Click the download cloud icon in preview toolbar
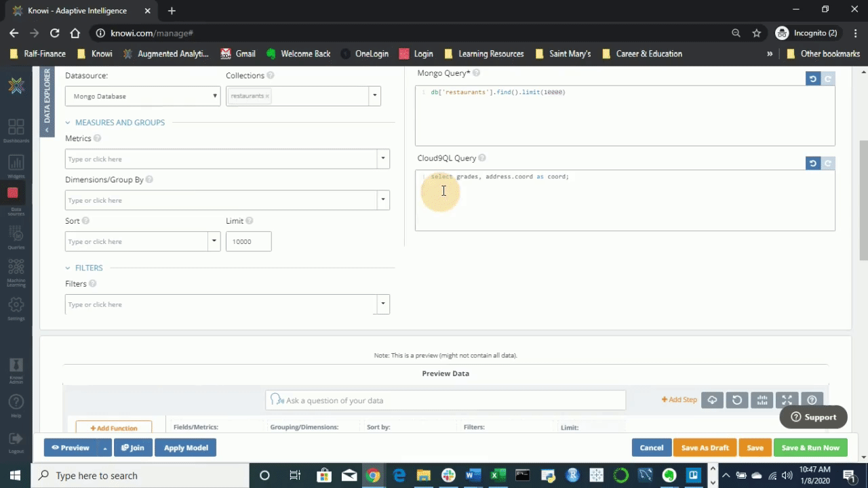Image resolution: width=868 pixels, height=488 pixels. [712, 400]
